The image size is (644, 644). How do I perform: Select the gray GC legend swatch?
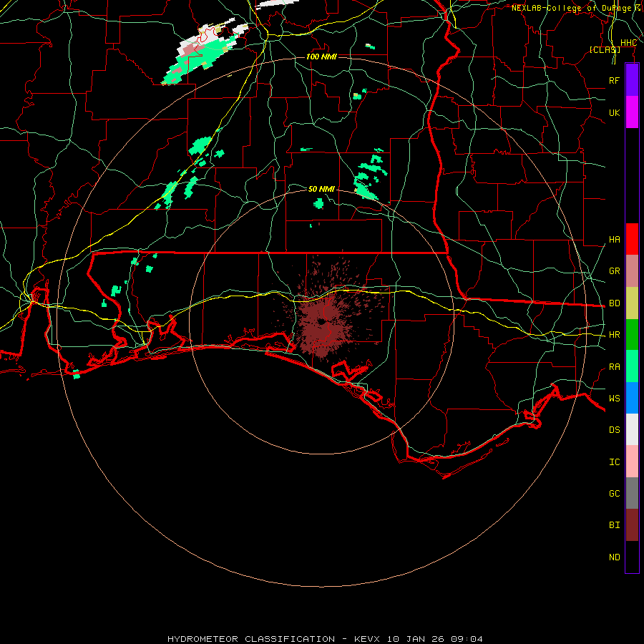pos(632,493)
